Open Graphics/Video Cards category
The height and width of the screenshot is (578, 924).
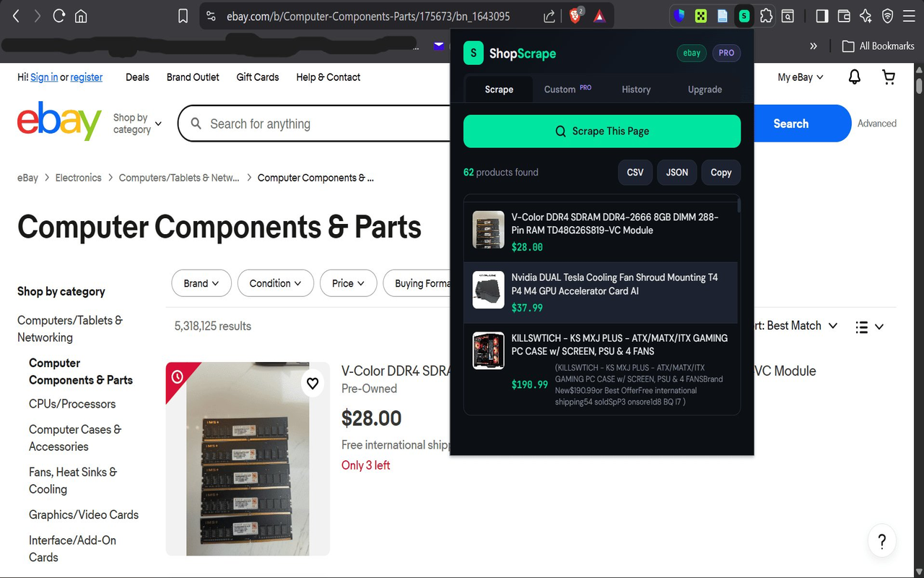click(x=84, y=514)
